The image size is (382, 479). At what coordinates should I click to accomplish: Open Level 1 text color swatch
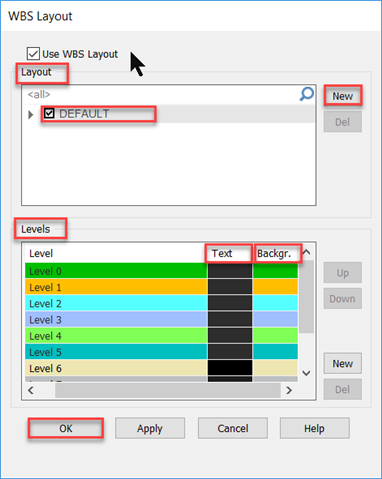pyautogui.click(x=230, y=287)
